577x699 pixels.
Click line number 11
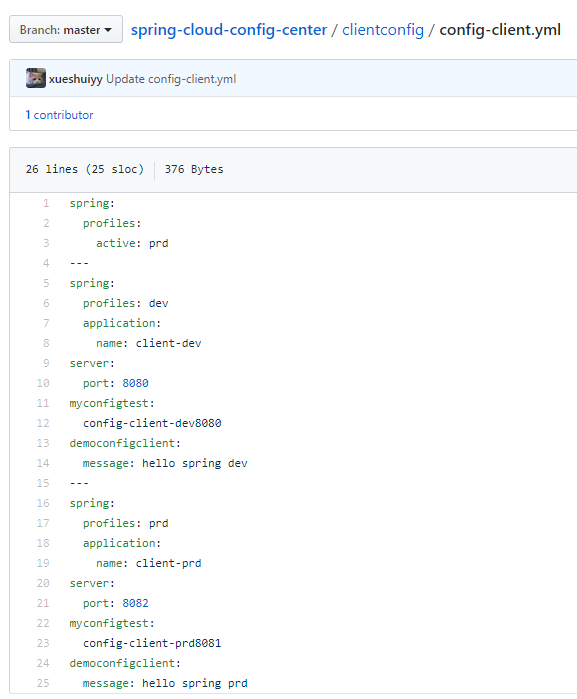point(43,403)
